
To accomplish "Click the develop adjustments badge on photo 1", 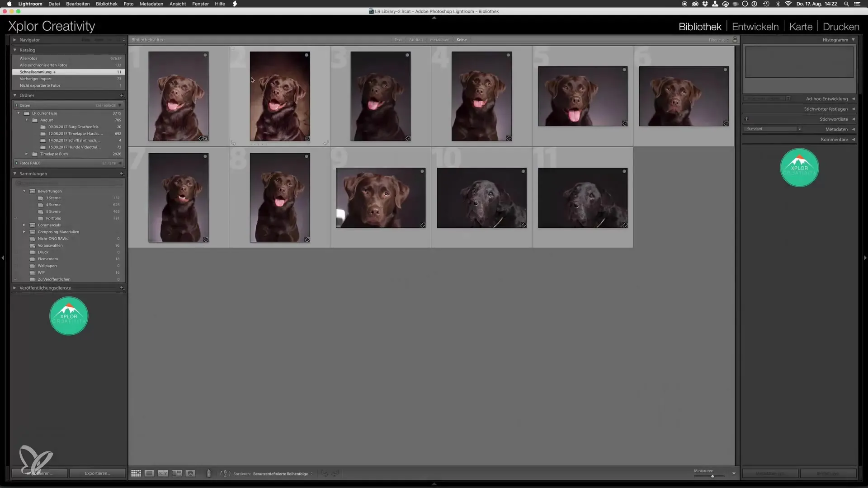I will (206, 138).
